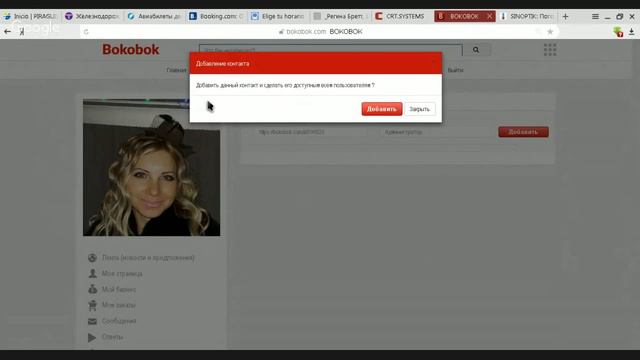The width and height of the screenshot is (640, 360).
Task: Switch to the SINOPTIK browser tab
Action: point(528,16)
